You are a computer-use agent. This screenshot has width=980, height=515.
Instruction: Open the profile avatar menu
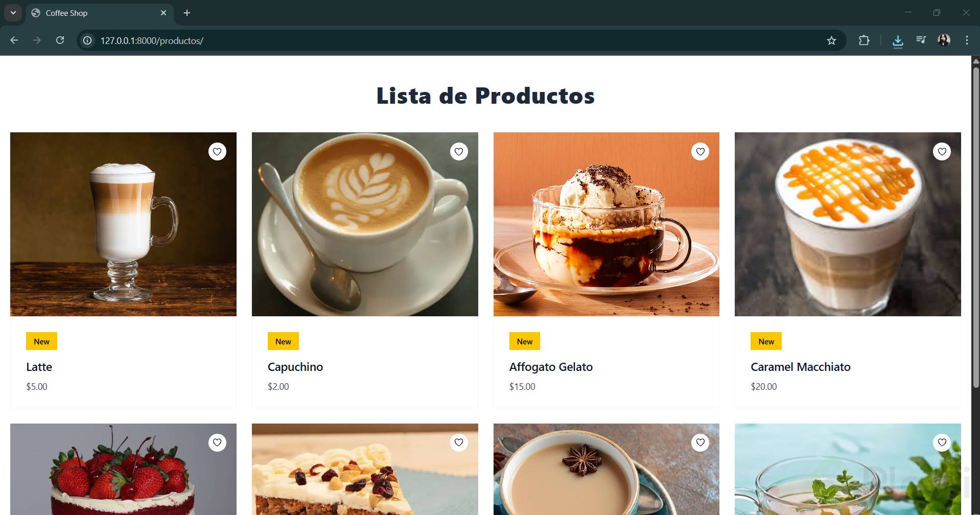click(944, 40)
